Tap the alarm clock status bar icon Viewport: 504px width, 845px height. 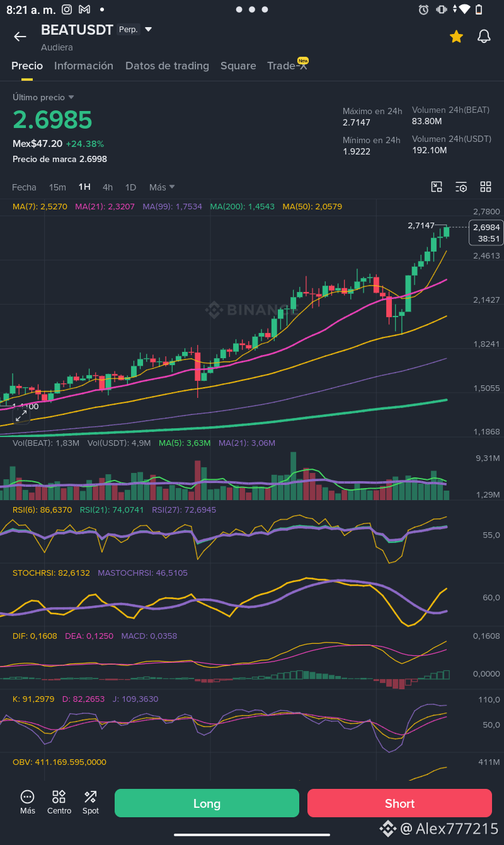(x=424, y=9)
